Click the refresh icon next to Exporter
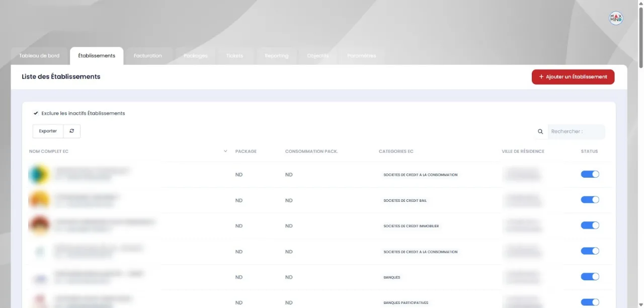644x308 pixels. (x=72, y=131)
